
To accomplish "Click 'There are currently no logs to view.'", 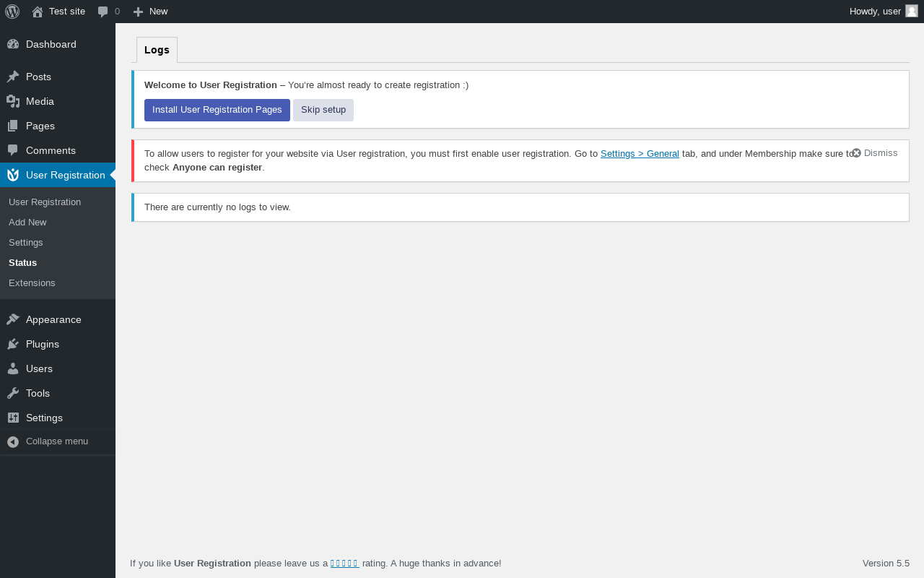I will 217,207.
